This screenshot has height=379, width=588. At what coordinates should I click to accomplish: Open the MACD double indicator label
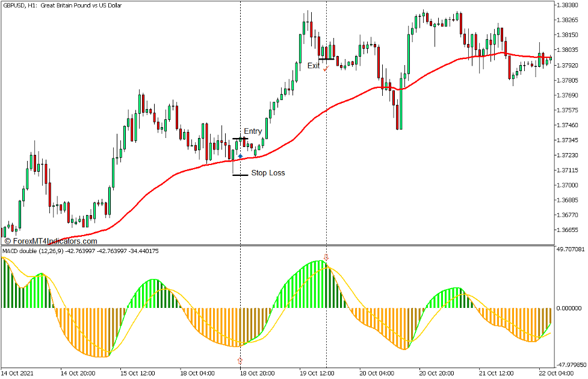pyautogui.click(x=78, y=251)
